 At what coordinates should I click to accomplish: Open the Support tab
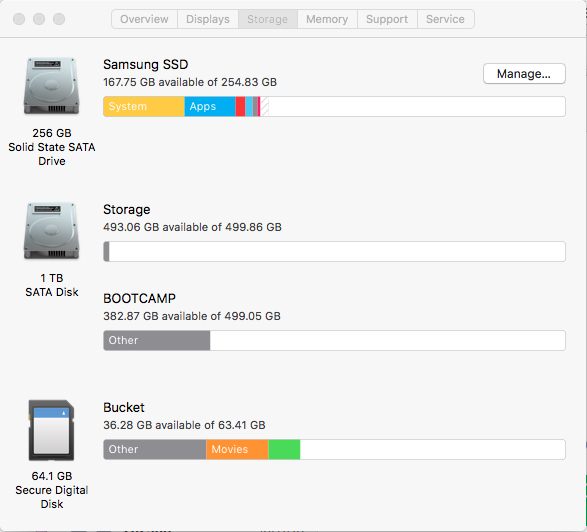click(387, 19)
